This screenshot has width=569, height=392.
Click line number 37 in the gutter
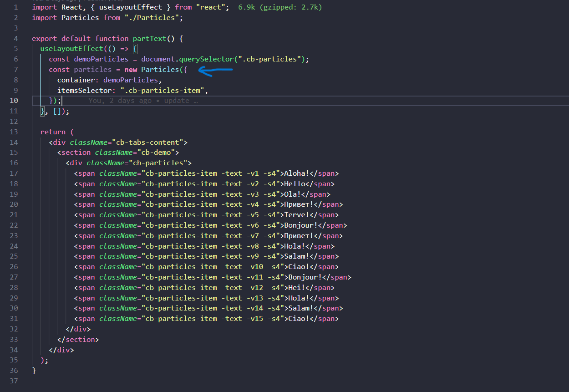coord(14,381)
